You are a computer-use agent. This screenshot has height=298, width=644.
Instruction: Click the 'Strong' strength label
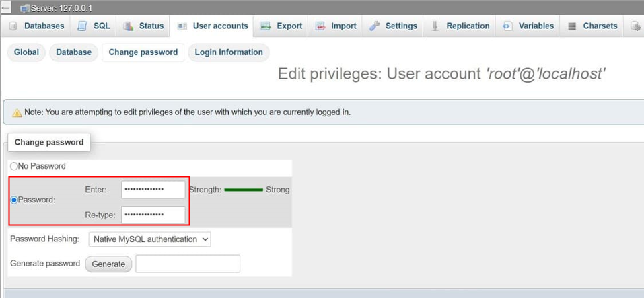278,190
